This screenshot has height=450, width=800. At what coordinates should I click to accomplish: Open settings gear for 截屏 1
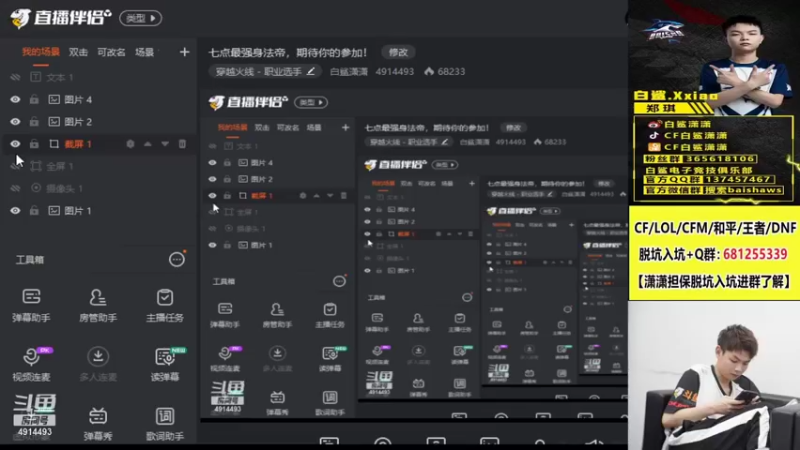[130, 144]
